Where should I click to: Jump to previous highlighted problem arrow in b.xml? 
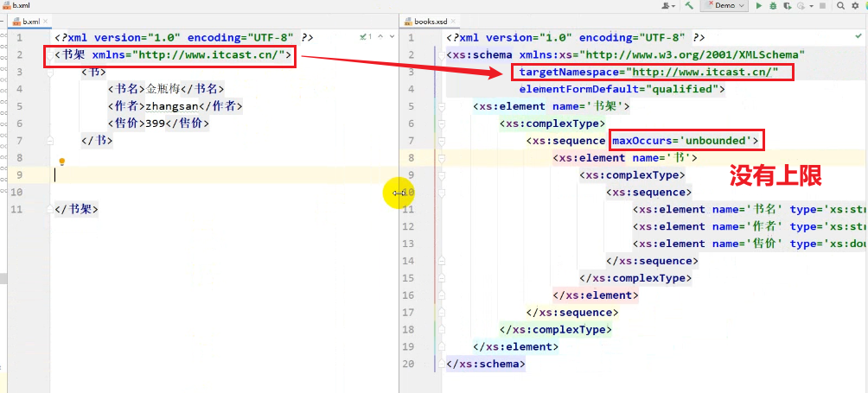click(x=380, y=36)
